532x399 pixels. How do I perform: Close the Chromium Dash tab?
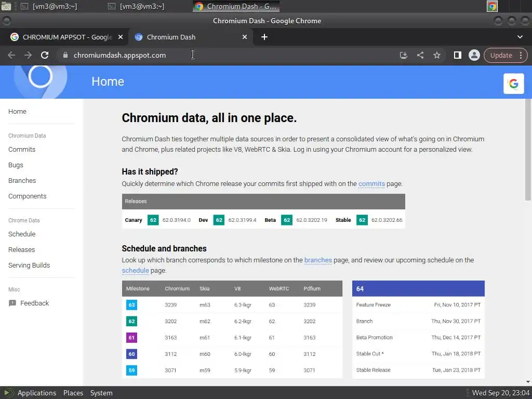[245, 37]
